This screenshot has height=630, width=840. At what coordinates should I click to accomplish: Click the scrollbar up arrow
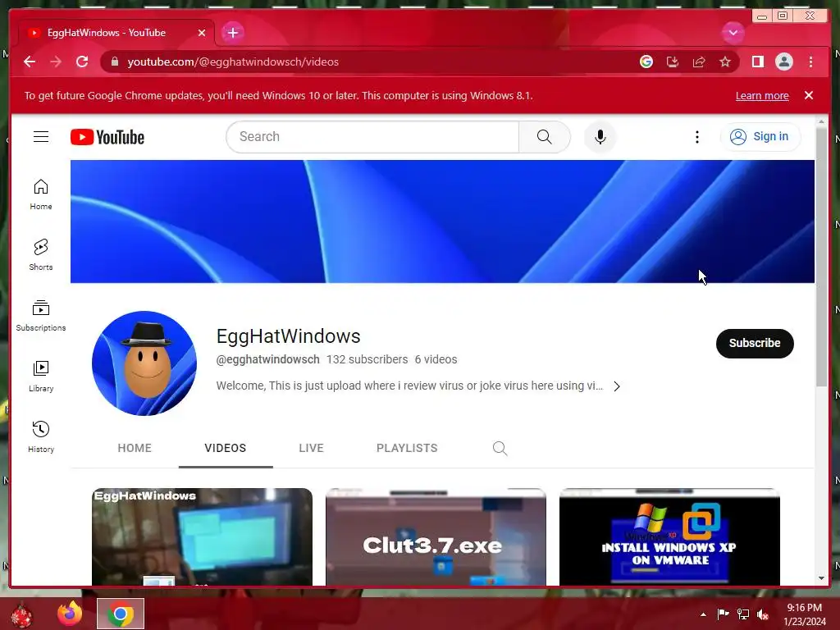pos(820,122)
